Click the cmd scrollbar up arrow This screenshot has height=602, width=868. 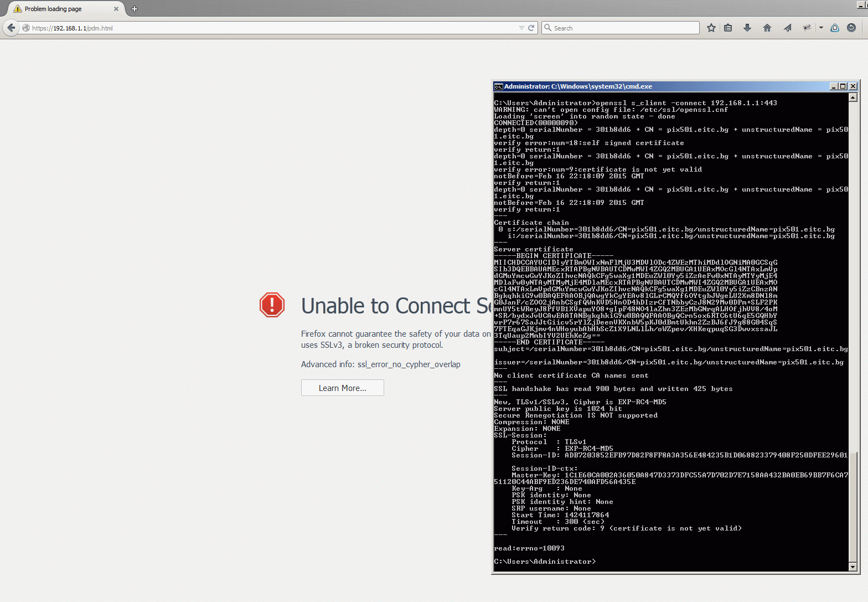[x=853, y=97]
